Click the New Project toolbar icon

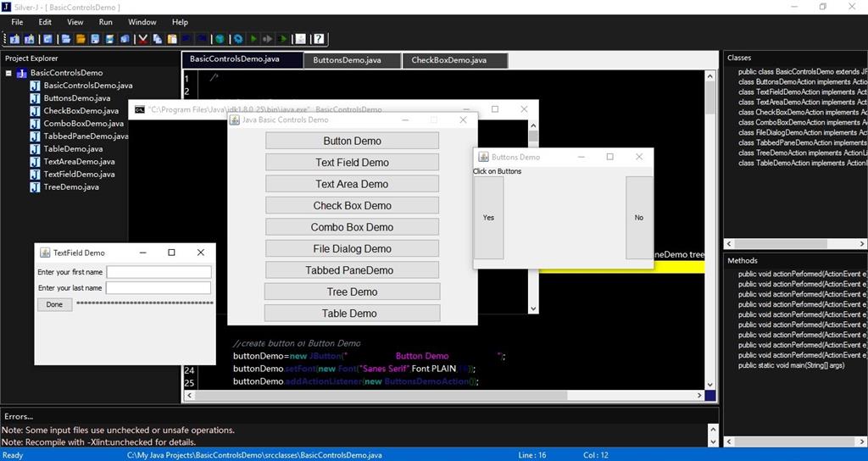pos(14,39)
